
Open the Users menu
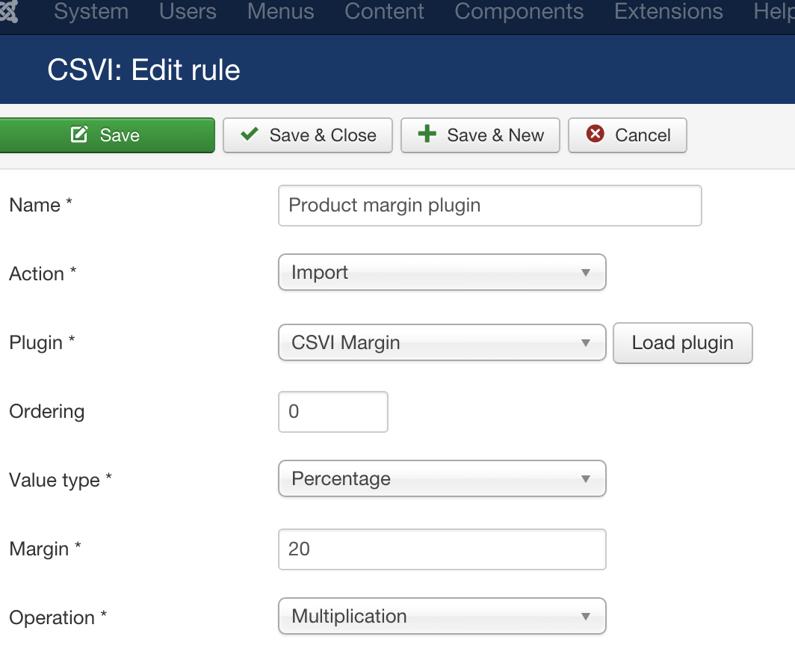188,11
